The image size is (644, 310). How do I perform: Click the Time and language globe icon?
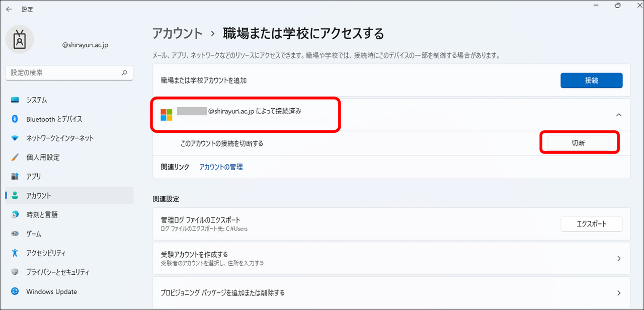(15, 215)
